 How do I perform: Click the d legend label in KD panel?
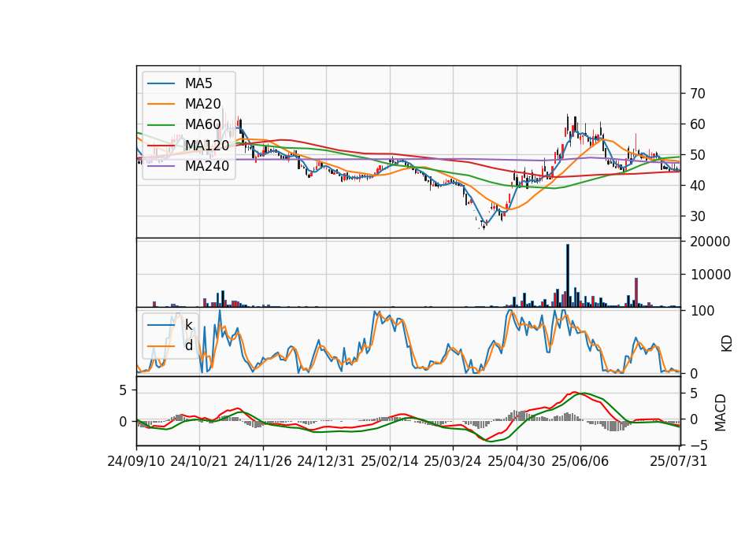click(188, 345)
